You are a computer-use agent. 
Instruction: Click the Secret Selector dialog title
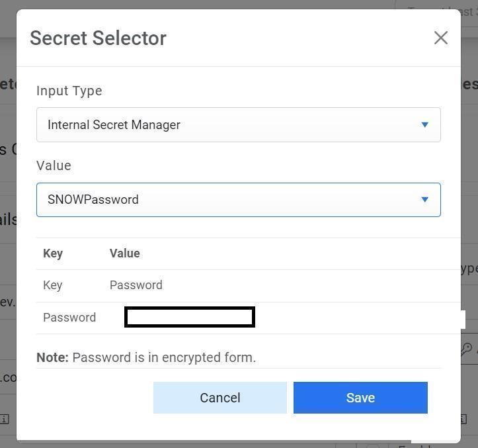98,38
